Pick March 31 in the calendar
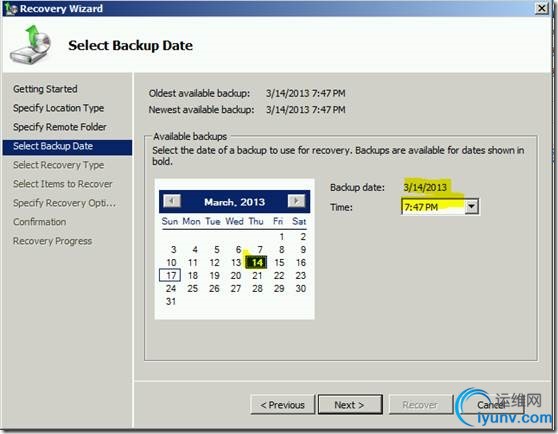Screen dimensions: 558x434 click(171, 301)
